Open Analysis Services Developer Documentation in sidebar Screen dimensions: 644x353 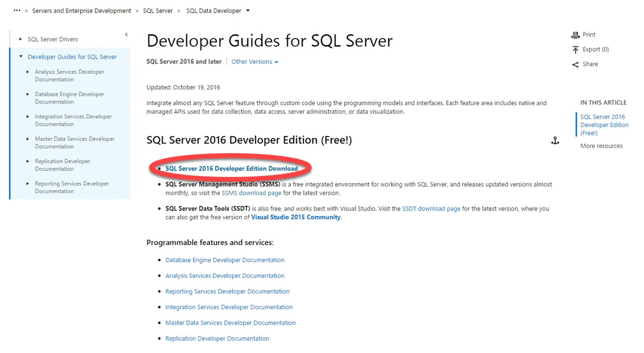69,75
